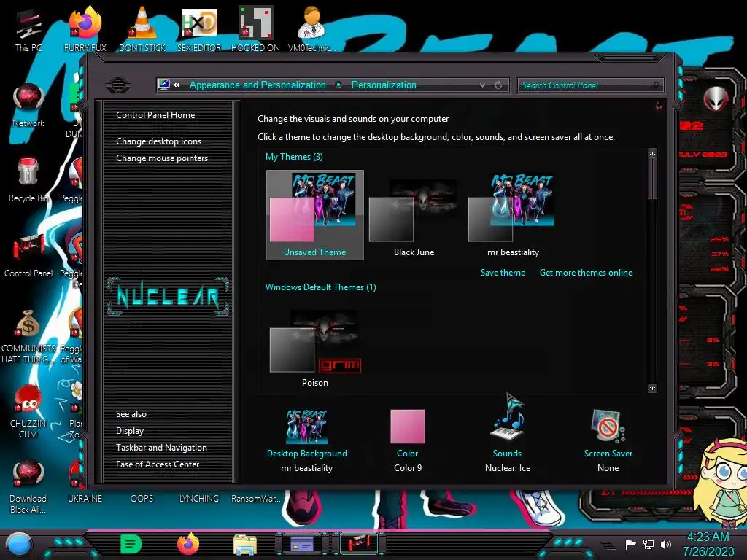Expand the arrow between Appearance and Personalization

338,85
